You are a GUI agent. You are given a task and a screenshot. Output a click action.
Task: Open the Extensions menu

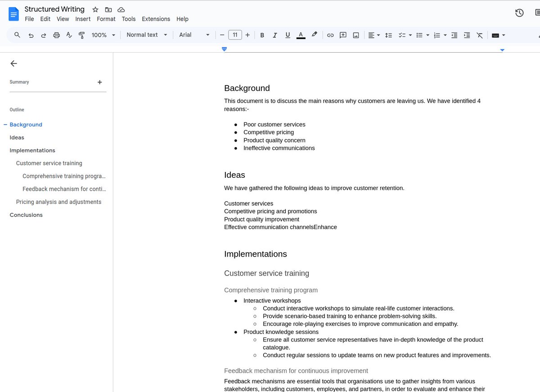pyautogui.click(x=156, y=19)
